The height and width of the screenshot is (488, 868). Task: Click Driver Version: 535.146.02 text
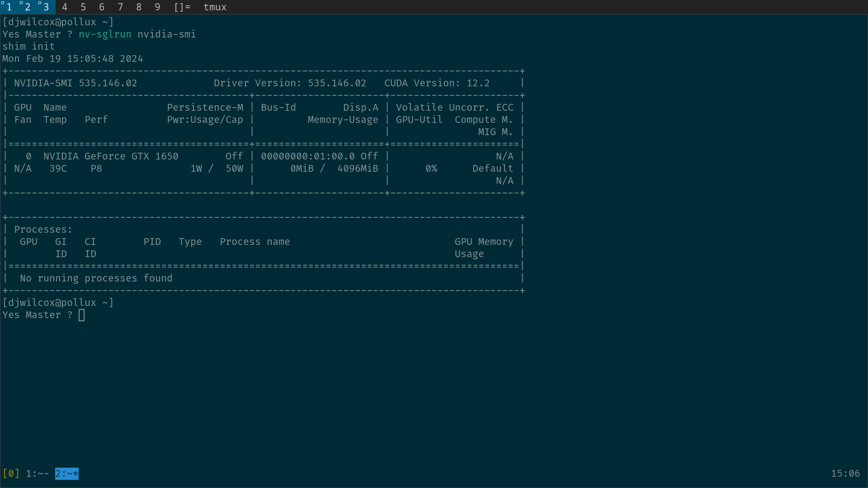290,83
